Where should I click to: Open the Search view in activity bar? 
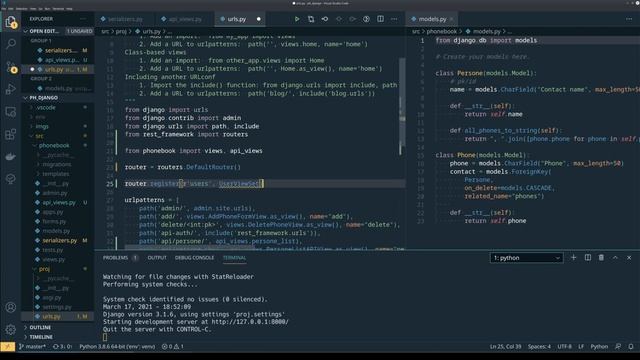coord(11,44)
